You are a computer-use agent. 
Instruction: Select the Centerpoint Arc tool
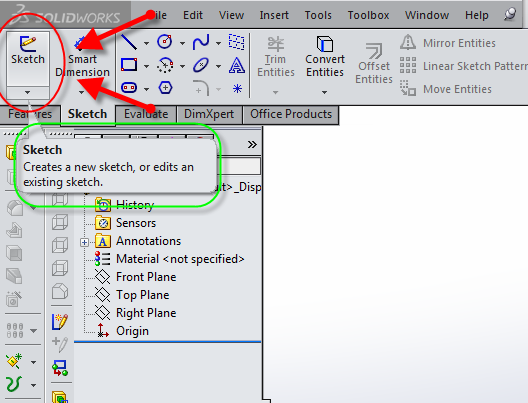(x=165, y=65)
